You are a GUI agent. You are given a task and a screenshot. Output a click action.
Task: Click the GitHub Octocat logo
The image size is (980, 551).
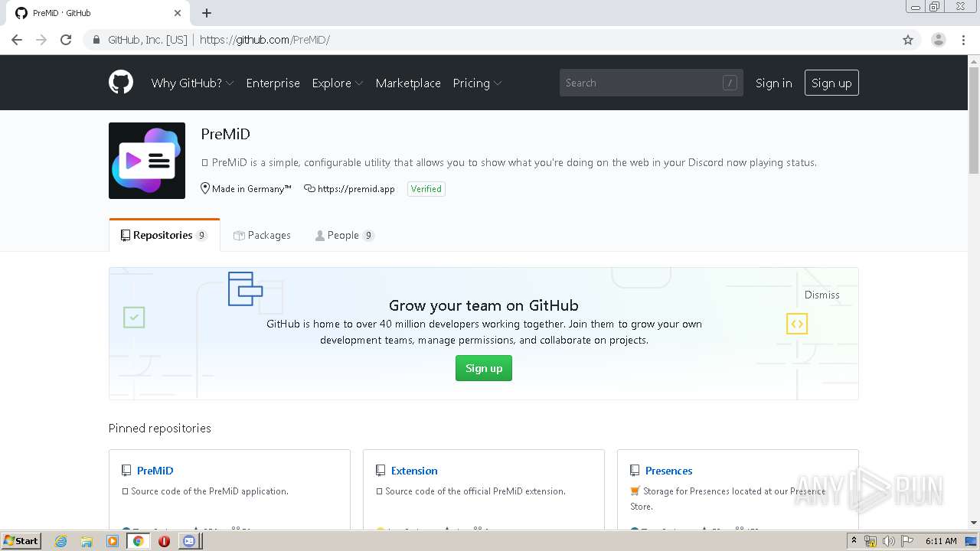click(x=121, y=83)
